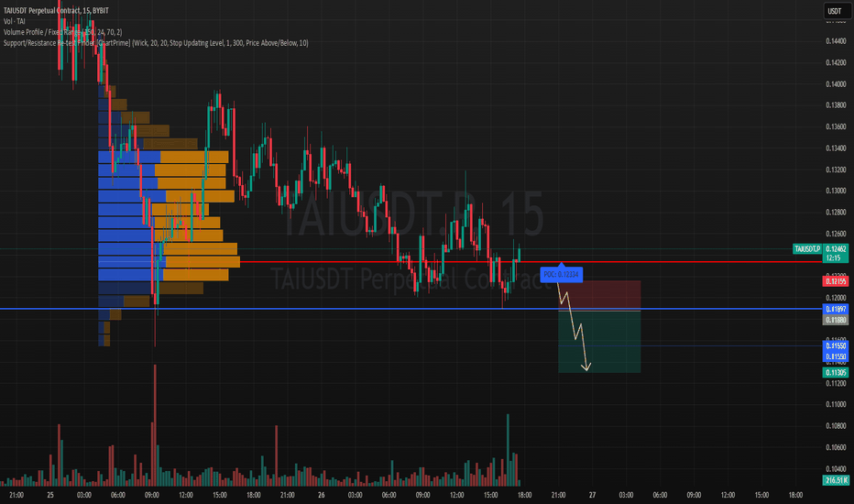Image resolution: width=854 pixels, height=504 pixels.
Task: Click the 0.12600 price axis label
Action: [x=836, y=233]
